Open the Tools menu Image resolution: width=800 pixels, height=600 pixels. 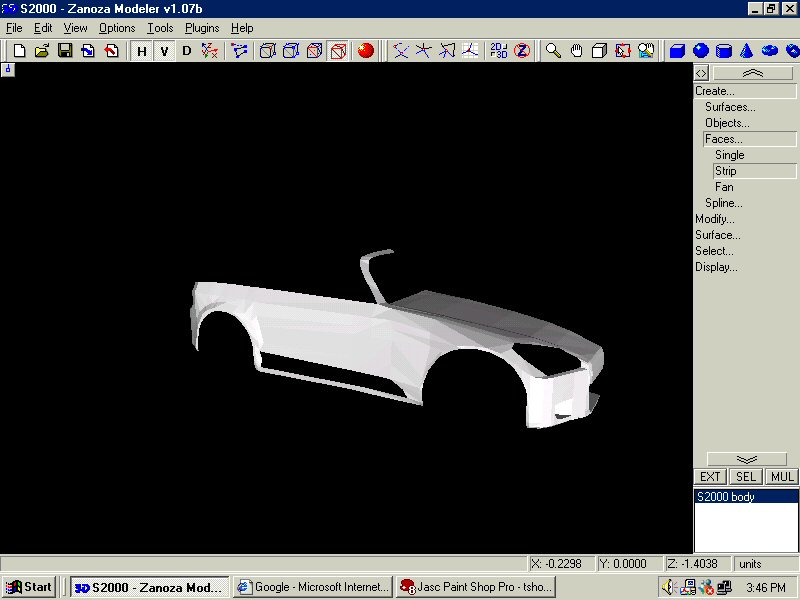tap(160, 29)
